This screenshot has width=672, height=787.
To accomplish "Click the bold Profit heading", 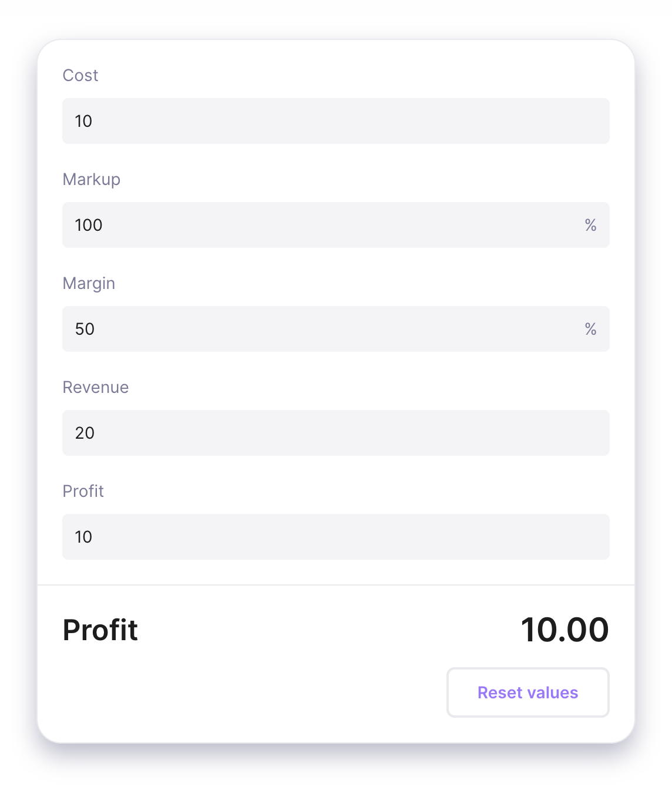I will 100,630.
